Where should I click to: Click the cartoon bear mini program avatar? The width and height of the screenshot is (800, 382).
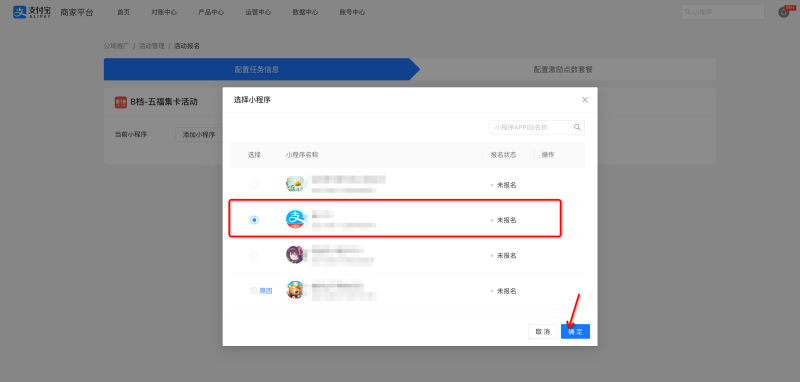(295, 290)
